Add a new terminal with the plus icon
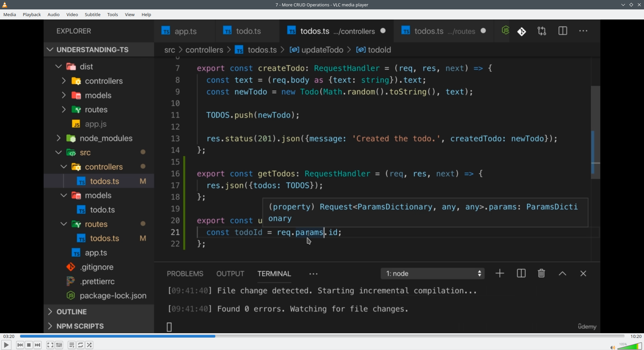This screenshot has height=350, width=644. point(499,273)
